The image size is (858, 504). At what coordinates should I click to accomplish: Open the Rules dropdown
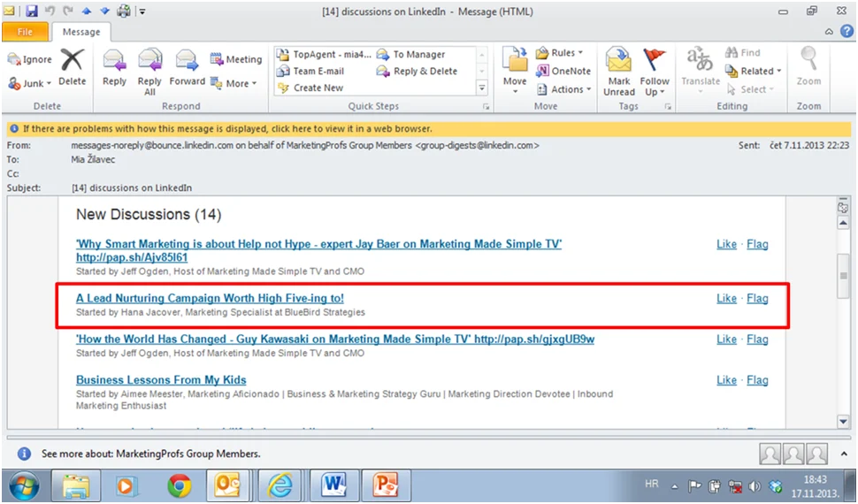point(559,52)
